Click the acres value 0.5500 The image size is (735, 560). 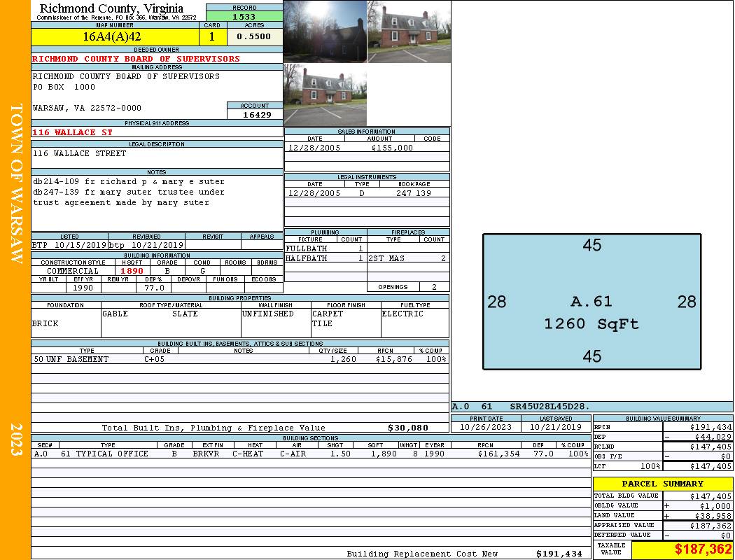click(253, 36)
